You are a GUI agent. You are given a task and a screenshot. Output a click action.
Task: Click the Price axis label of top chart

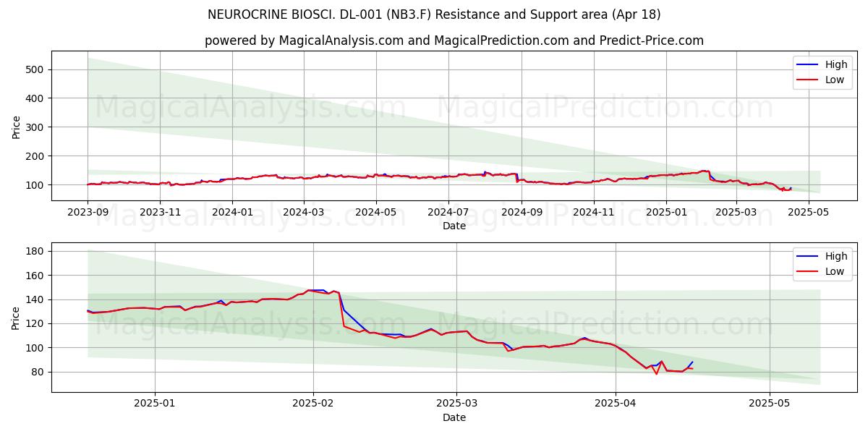17,126
